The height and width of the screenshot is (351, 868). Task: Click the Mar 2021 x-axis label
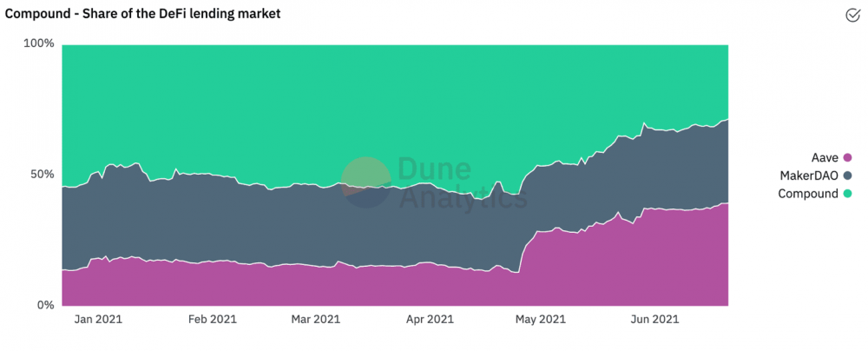(x=315, y=320)
